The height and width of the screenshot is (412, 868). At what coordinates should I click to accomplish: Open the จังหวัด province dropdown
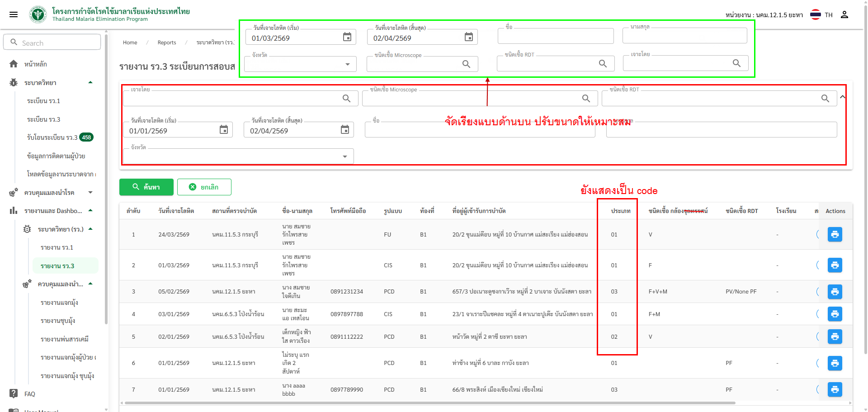coord(344,156)
